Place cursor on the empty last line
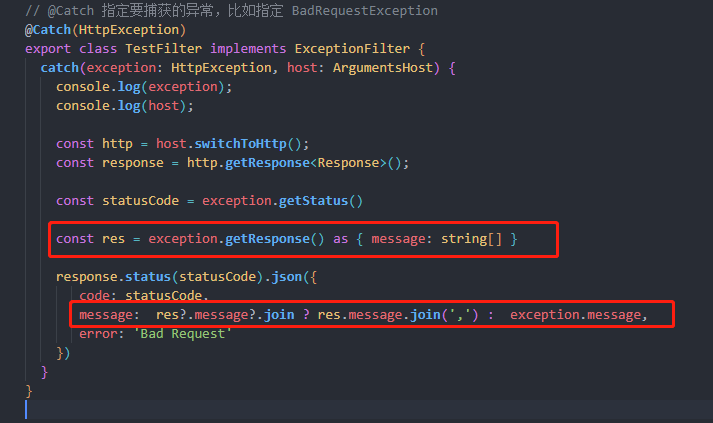This screenshot has height=423, width=713. (x=369, y=409)
